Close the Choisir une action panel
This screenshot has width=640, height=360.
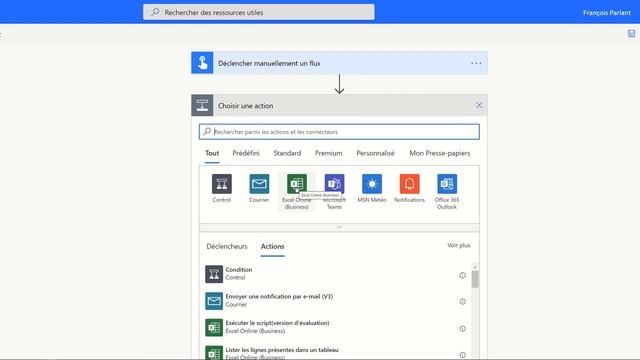pos(479,106)
